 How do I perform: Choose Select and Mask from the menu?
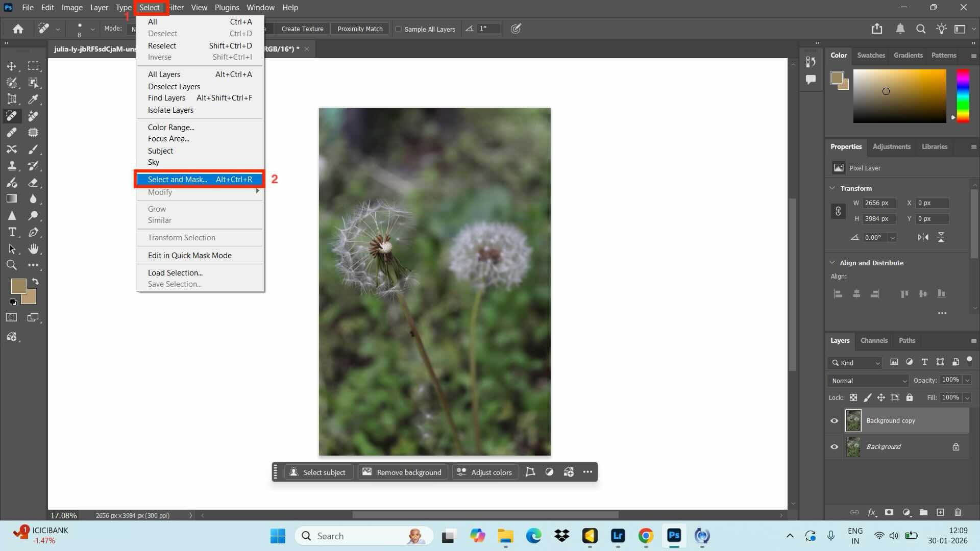pos(177,180)
